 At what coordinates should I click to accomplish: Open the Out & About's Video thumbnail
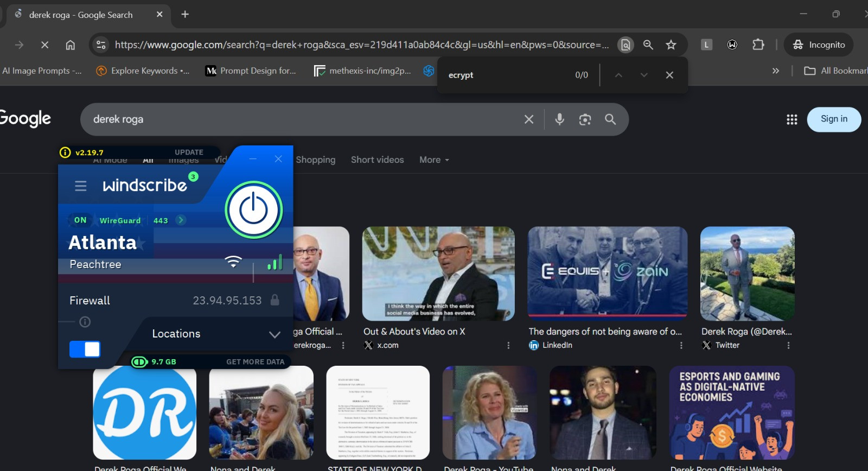click(x=438, y=273)
